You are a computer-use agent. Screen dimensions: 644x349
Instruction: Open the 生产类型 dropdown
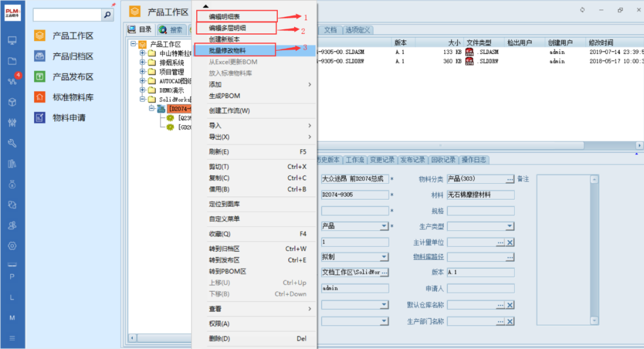coord(510,227)
